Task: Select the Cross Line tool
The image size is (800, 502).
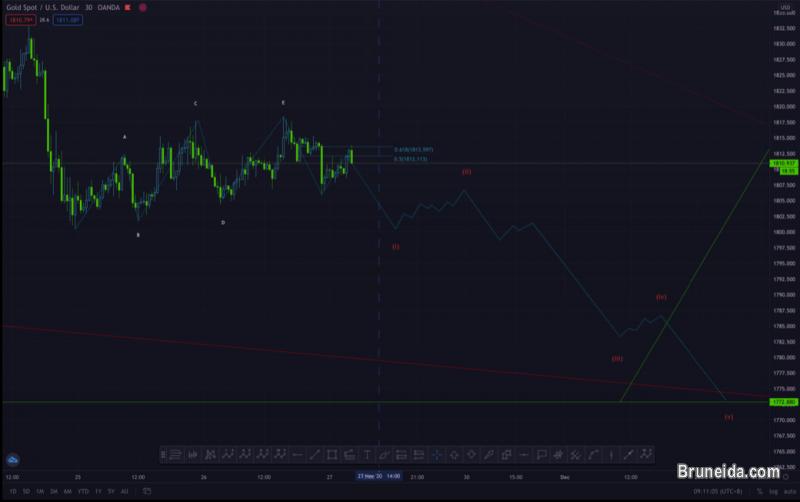Action: 437,455
